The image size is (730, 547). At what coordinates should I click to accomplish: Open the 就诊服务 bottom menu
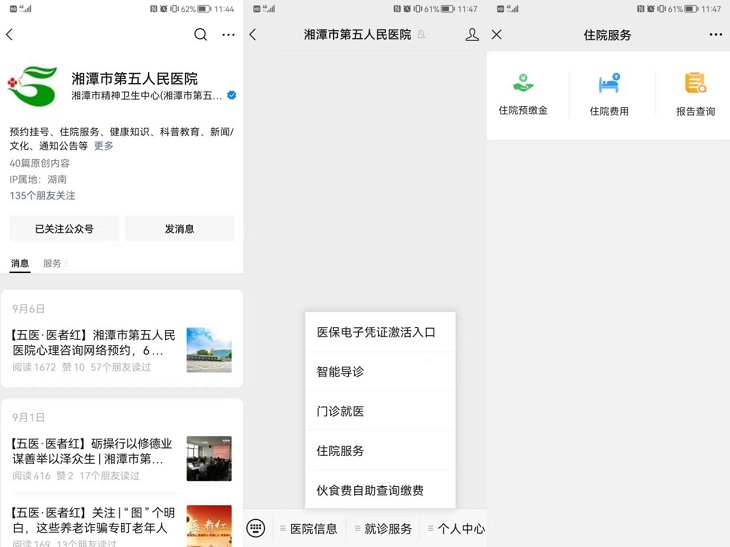click(383, 529)
